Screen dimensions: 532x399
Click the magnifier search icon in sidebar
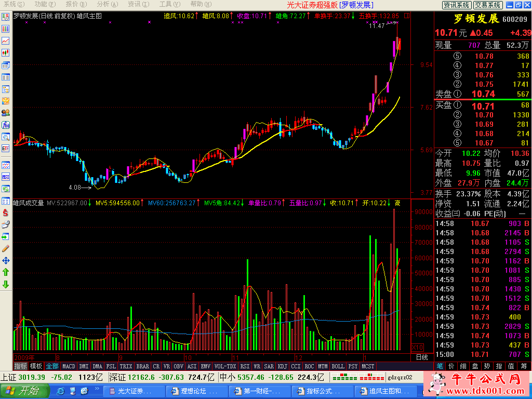[5, 137]
